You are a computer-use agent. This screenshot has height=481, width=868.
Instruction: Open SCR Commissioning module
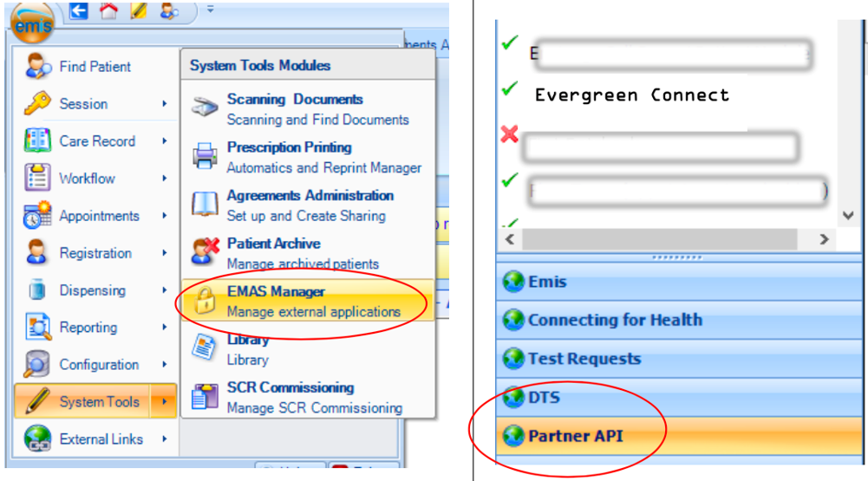pyautogui.click(x=308, y=398)
